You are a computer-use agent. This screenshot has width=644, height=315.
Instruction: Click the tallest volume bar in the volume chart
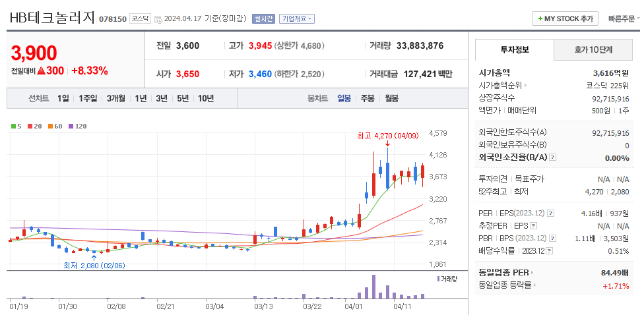click(373, 287)
